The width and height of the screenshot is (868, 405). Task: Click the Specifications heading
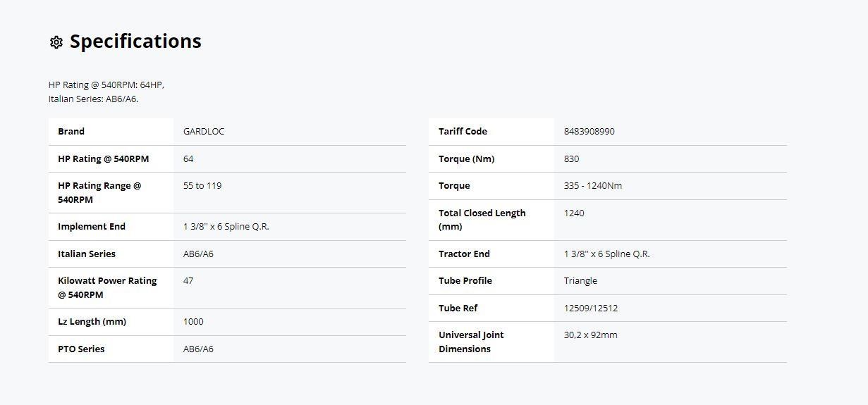click(x=135, y=42)
